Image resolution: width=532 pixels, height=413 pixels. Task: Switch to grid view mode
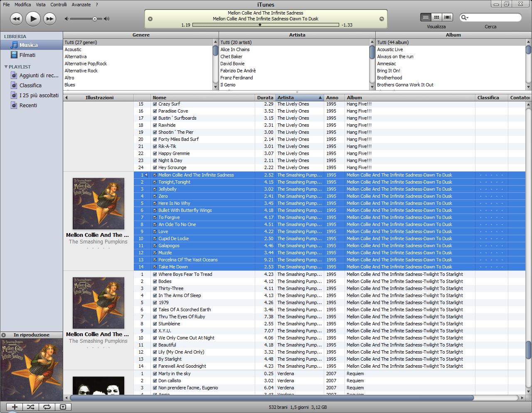(x=436, y=17)
